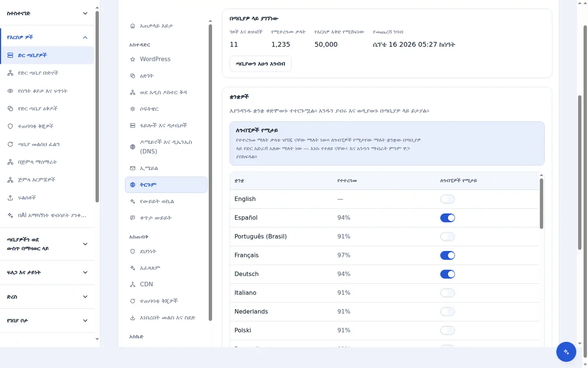Screen dimensions: 588x368
Task: Go to አጠቃላይ እይታ home icon
Action: click(133, 26)
